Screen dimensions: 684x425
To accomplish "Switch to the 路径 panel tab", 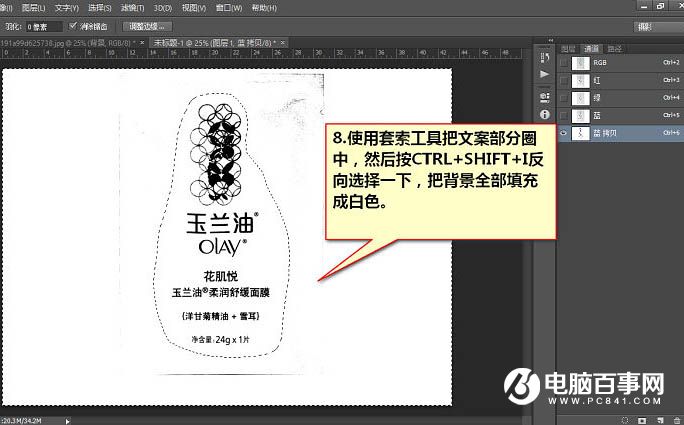I will click(615, 49).
